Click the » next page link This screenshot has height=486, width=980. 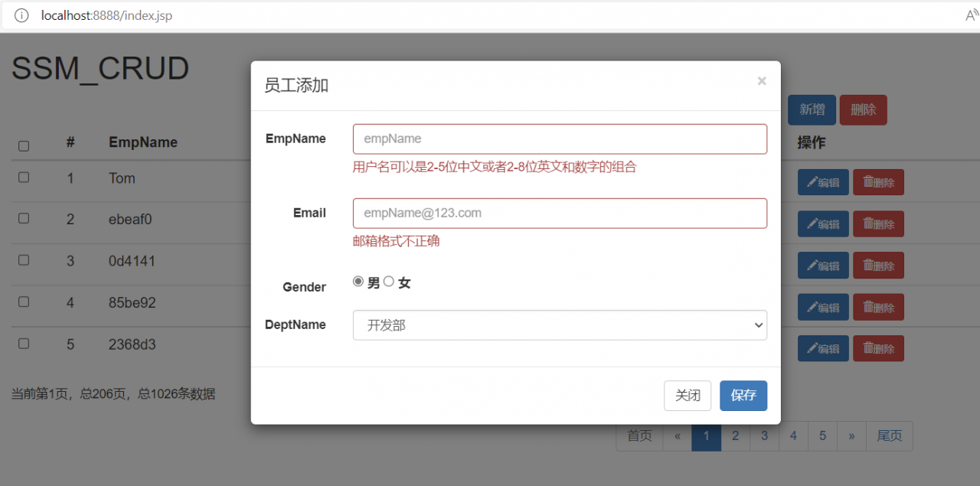click(x=851, y=435)
